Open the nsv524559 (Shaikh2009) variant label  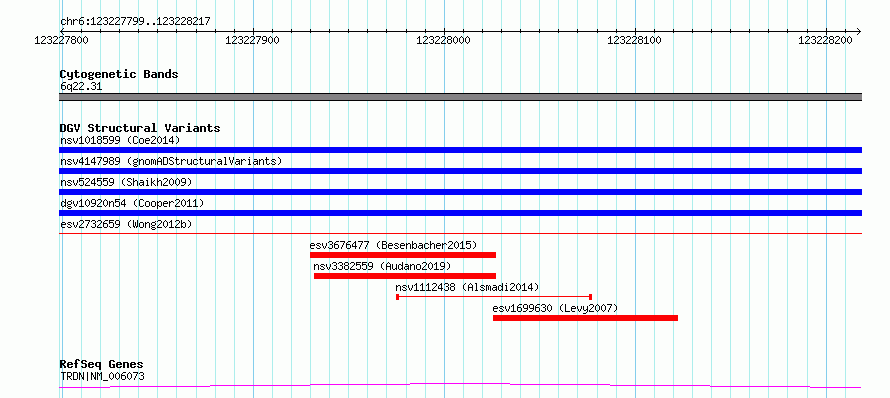(x=126, y=182)
